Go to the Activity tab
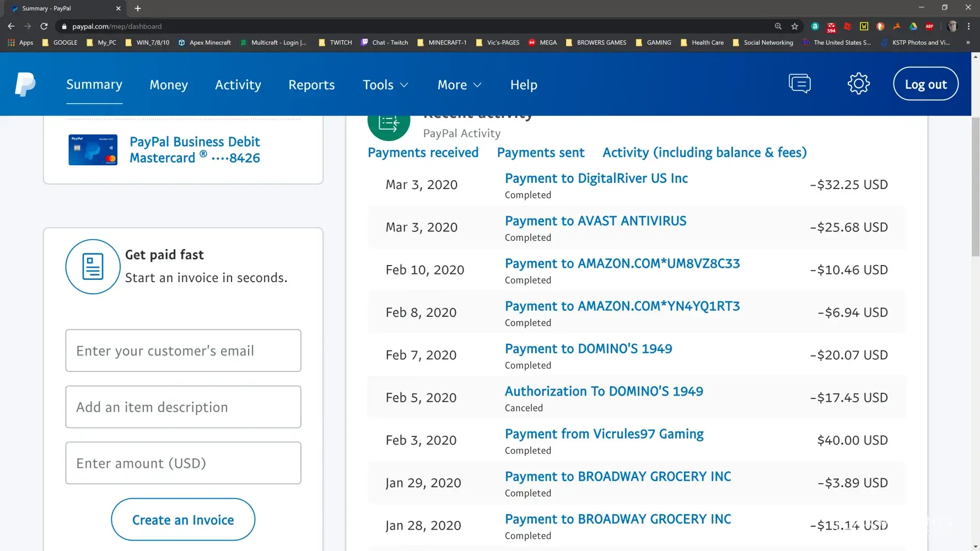Image resolution: width=980 pixels, height=551 pixels. [238, 85]
